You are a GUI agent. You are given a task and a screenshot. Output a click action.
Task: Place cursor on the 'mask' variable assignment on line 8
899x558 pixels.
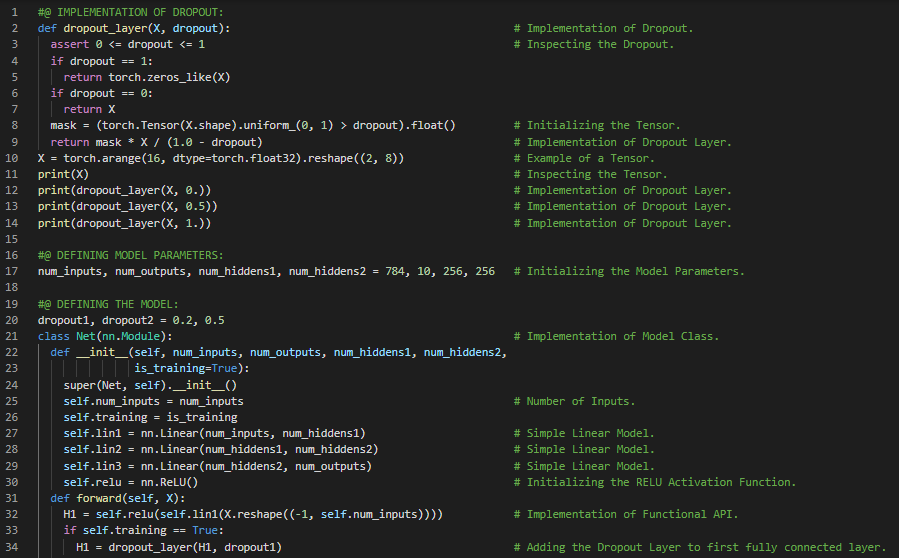tap(65, 126)
